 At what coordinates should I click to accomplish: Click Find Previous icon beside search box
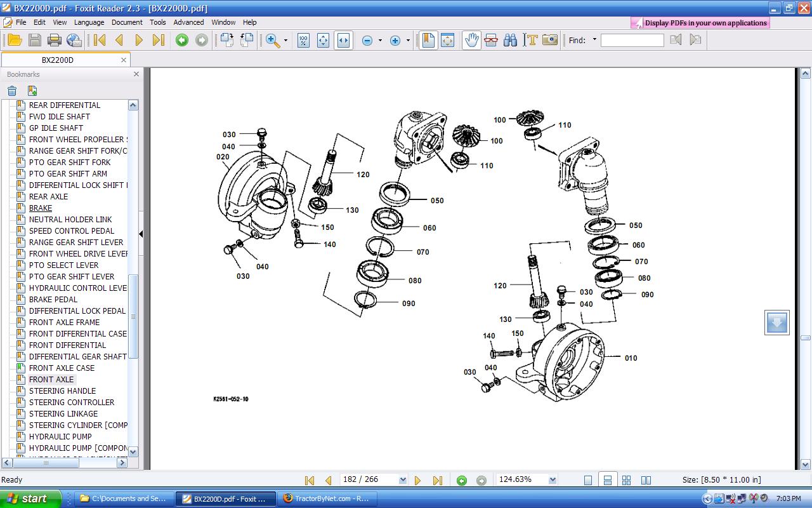(676, 39)
